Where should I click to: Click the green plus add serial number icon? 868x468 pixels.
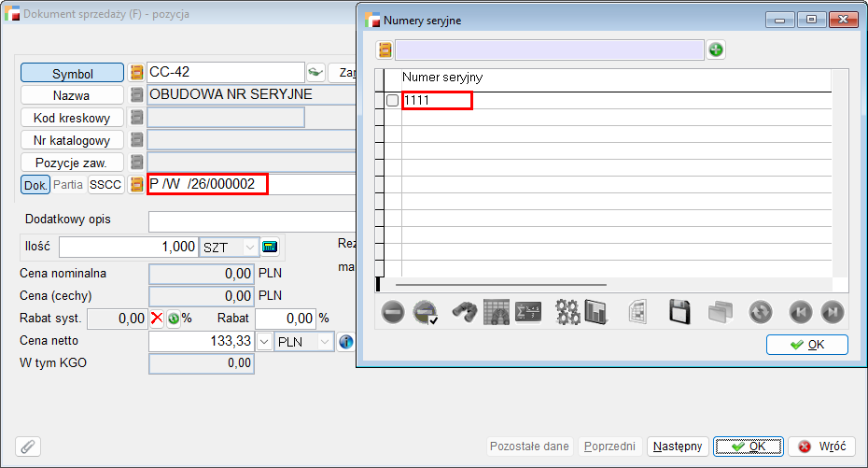point(716,50)
